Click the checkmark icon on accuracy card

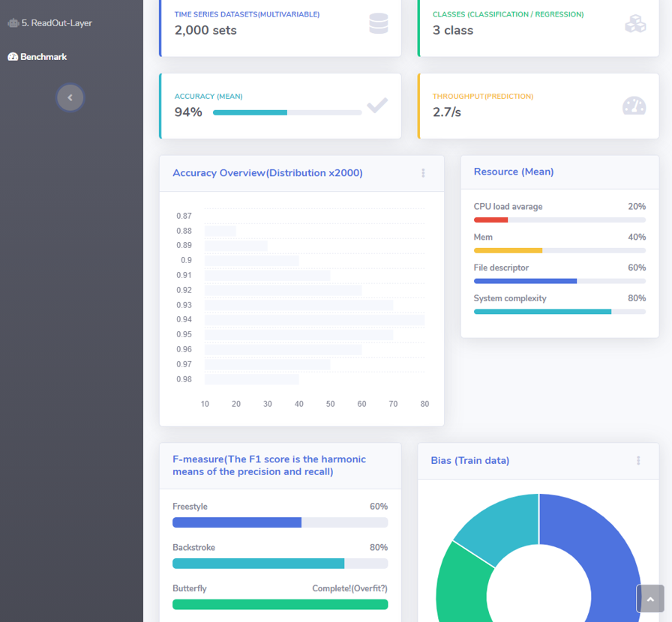click(377, 106)
